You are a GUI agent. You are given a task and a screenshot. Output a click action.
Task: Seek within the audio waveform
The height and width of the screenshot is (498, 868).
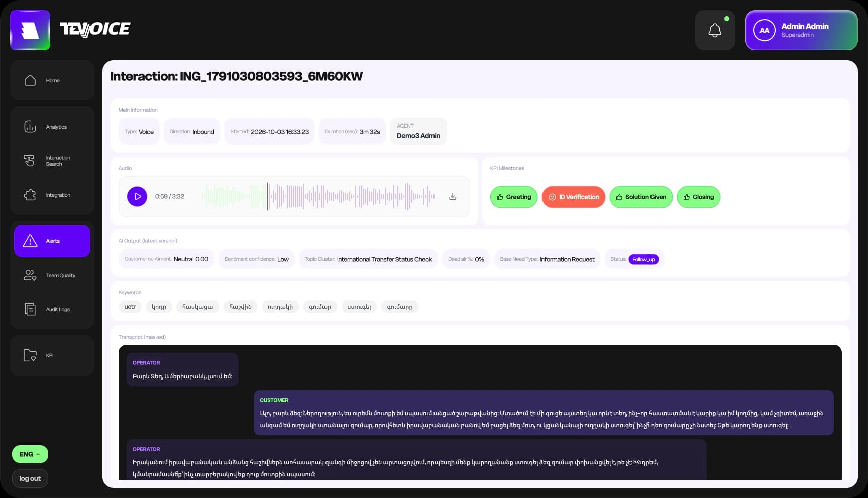click(318, 196)
